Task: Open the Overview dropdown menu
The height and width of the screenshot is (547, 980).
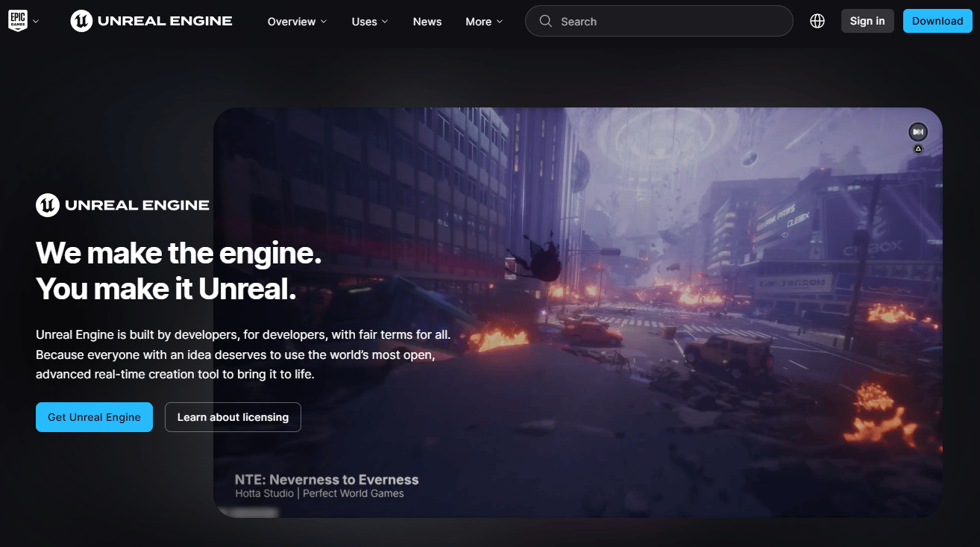Action: 297,22
